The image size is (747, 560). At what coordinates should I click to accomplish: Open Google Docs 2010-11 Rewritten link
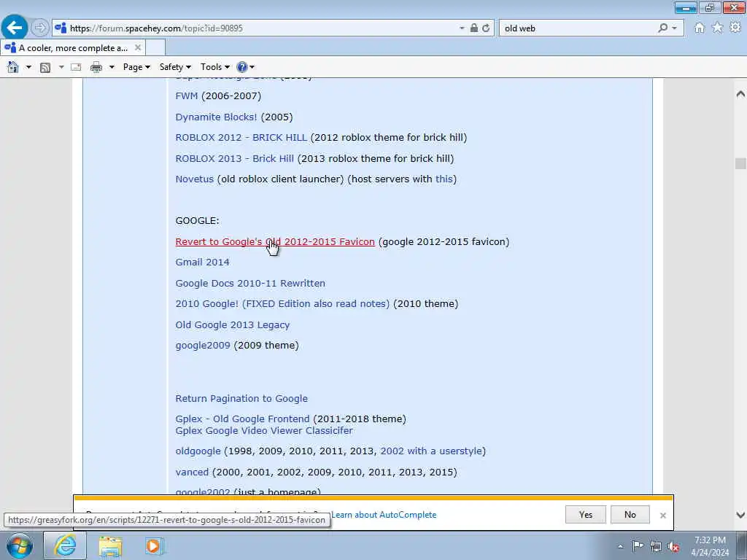pyautogui.click(x=250, y=283)
